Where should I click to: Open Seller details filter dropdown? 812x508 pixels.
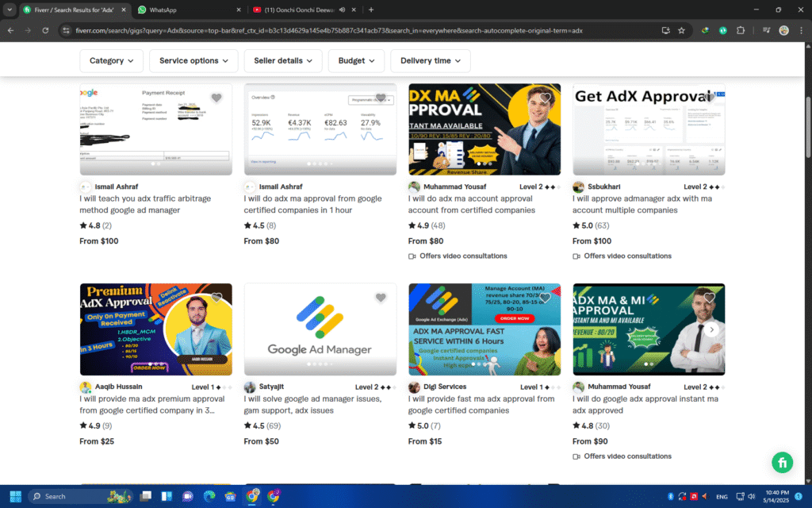point(283,60)
